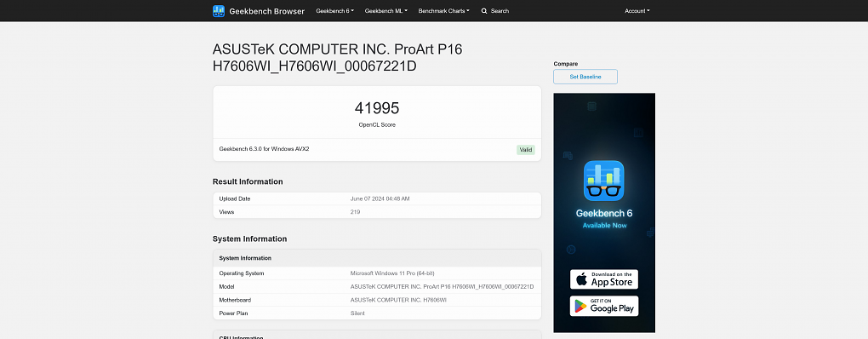868x339 pixels.
Task: Click the Motherboard row label
Action: [x=235, y=300]
